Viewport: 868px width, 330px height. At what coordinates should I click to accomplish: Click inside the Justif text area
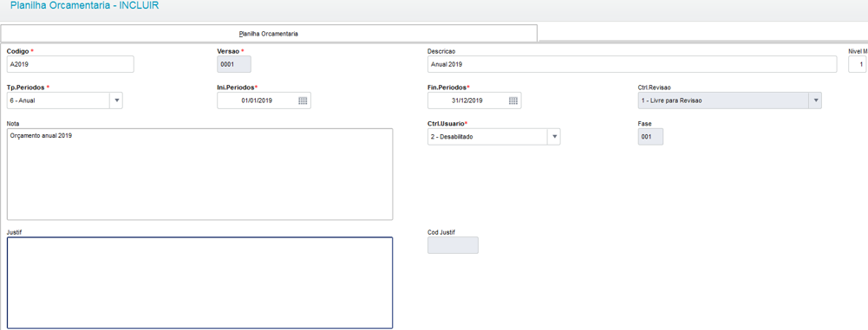[199, 283]
